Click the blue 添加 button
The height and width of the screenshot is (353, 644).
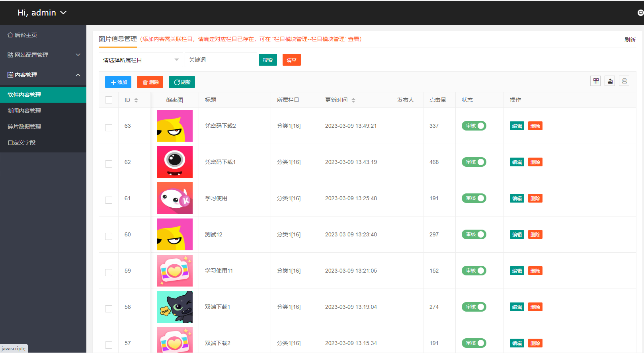[x=118, y=82]
